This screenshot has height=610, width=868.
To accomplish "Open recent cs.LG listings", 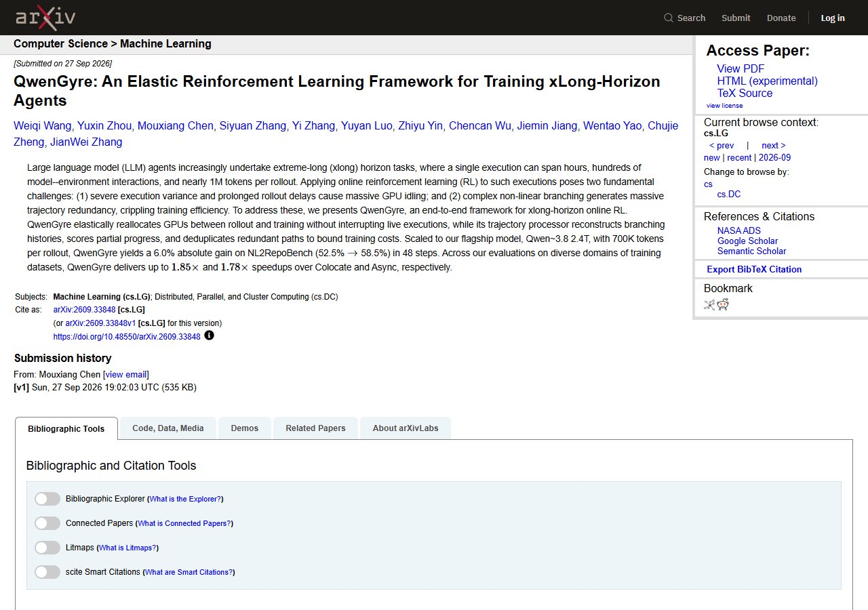I will [739, 158].
